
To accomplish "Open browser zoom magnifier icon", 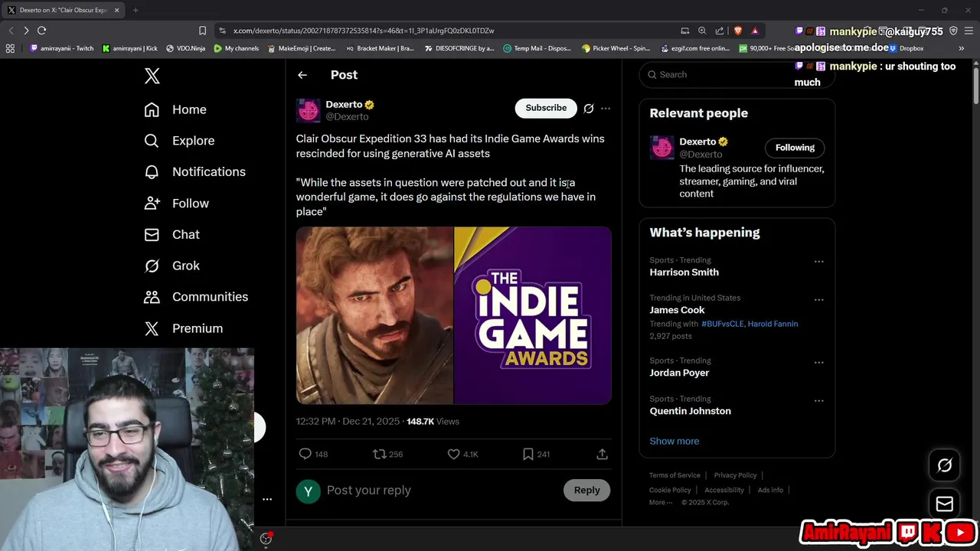I will 702,31.
